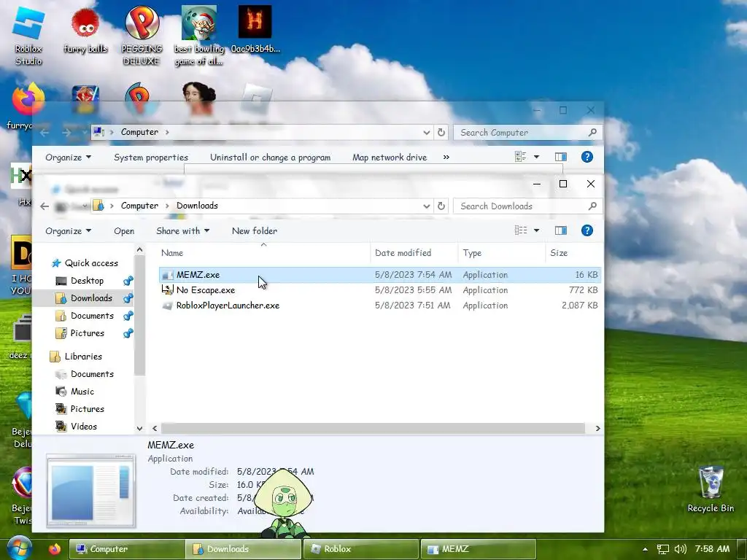Click Downloads breadcrumb segment
747x560 pixels.
pyautogui.click(x=197, y=206)
